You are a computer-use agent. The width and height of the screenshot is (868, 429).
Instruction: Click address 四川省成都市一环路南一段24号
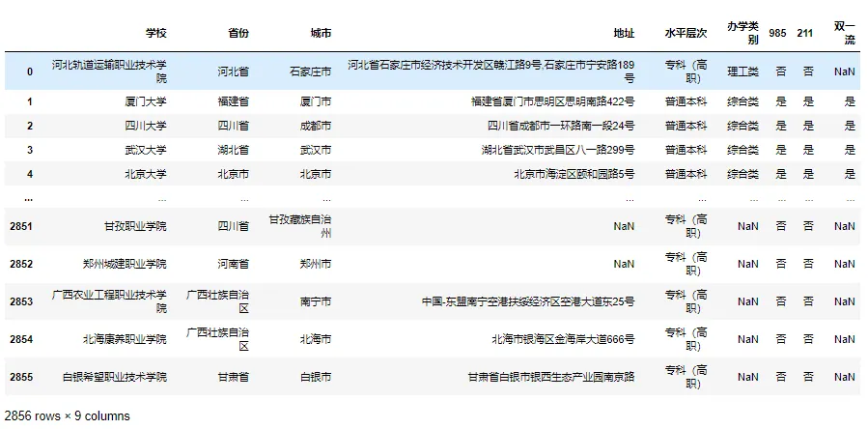[x=561, y=126]
